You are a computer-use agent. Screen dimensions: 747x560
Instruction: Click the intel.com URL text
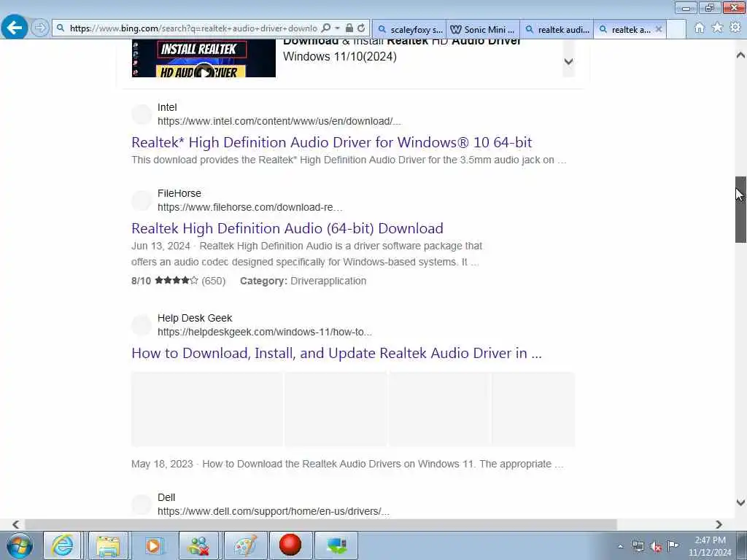(279, 121)
